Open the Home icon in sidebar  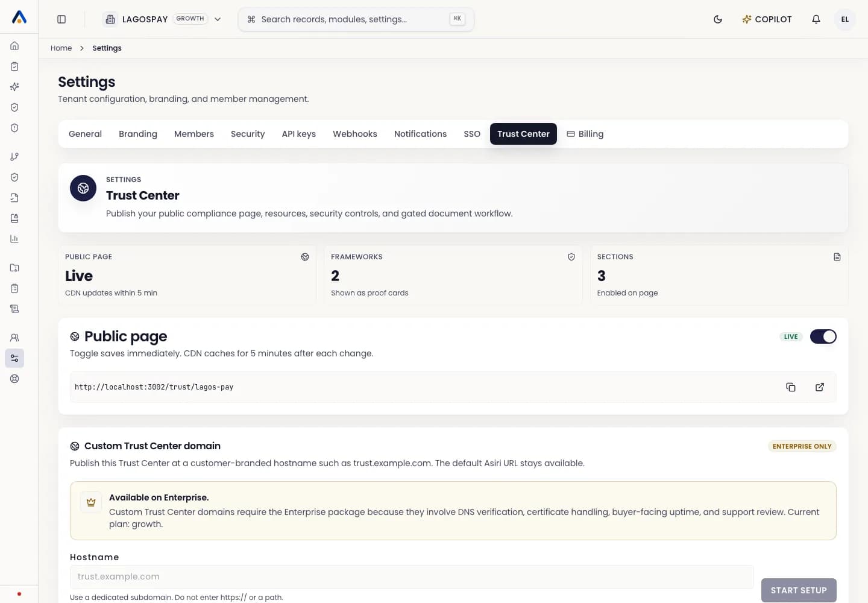pos(14,46)
